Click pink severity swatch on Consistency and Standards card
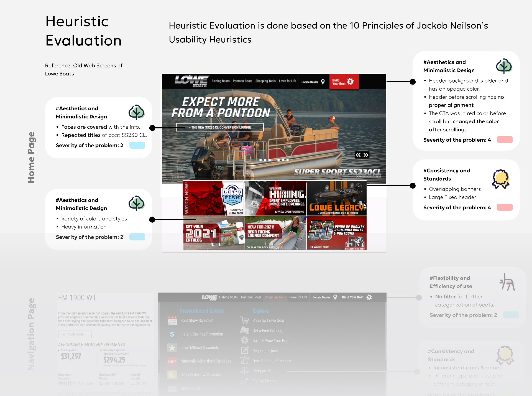 [505, 207]
